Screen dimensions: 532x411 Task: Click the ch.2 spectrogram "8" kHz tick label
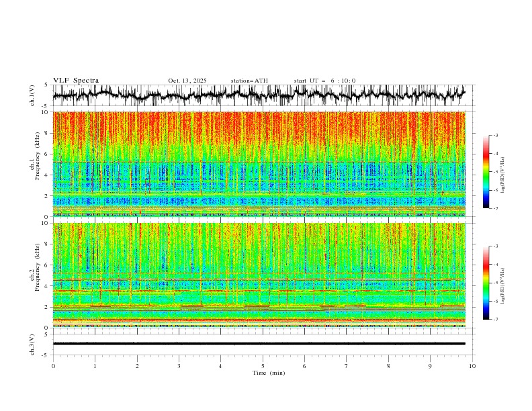[x=46, y=244]
